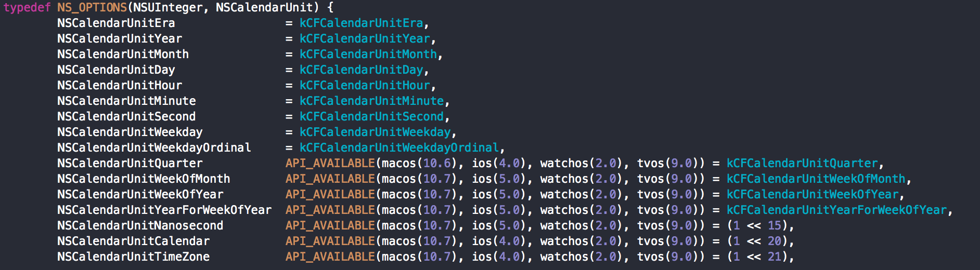Click the kCFCalendarUnitWeekdayOrdinal constant
This screenshot has height=270, width=980.
(399, 147)
